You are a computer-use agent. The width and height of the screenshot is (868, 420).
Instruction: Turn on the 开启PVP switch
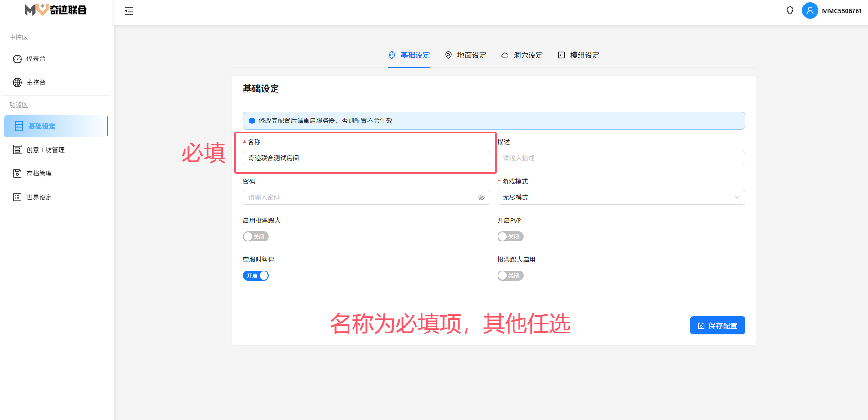point(510,236)
